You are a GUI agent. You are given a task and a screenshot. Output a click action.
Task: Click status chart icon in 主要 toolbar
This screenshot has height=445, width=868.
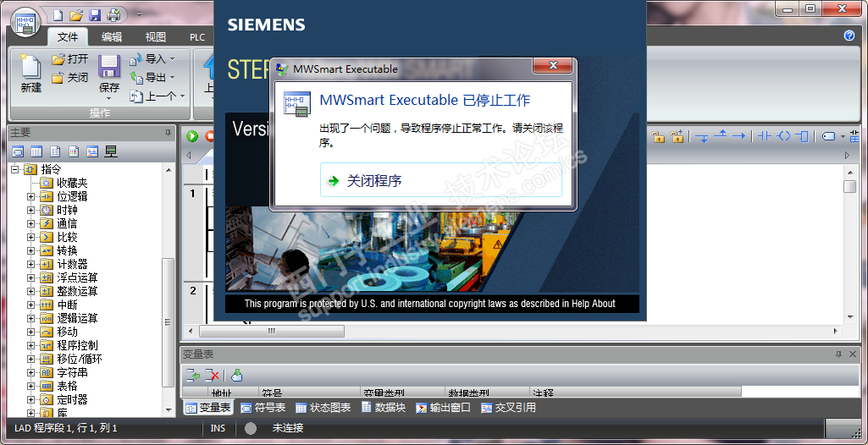36,151
